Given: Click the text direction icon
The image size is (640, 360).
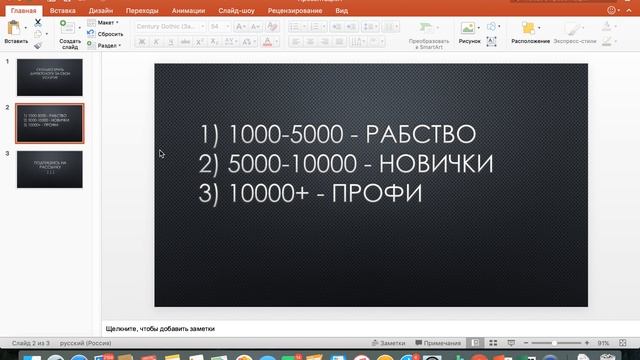Looking at the screenshot, I should 357,42.
